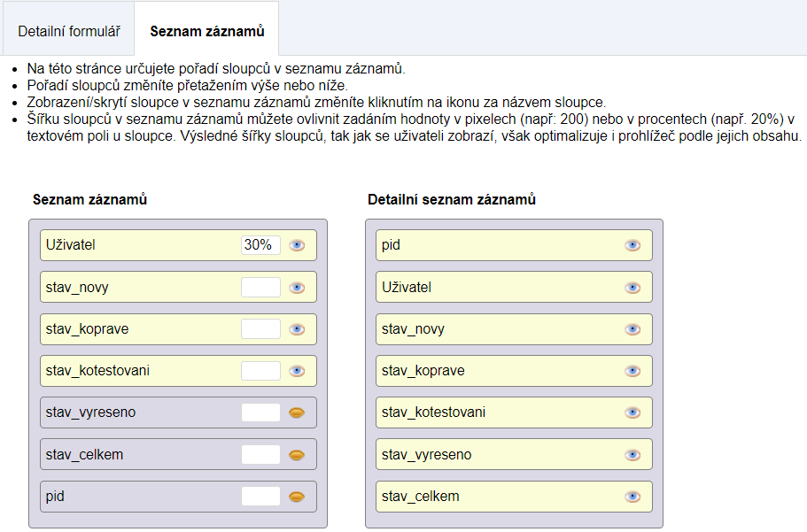Hide the Uživatel column in Seznam záznamů
807x532 pixels.
tap(297, 245)
